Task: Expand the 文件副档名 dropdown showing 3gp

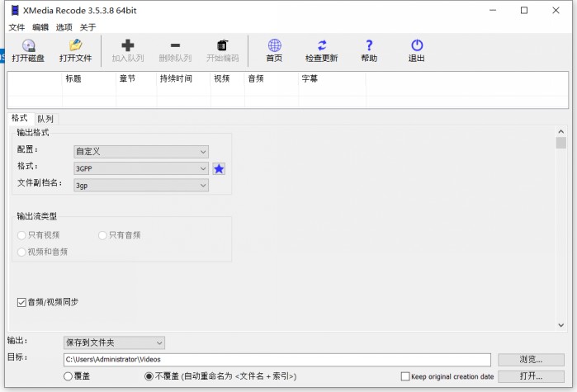Action: tap(141, 186)
